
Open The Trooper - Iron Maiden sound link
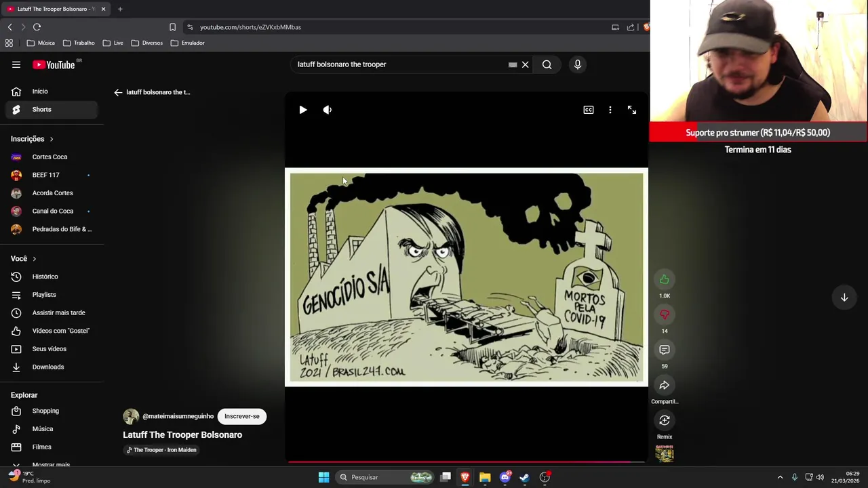pos(161,450)
